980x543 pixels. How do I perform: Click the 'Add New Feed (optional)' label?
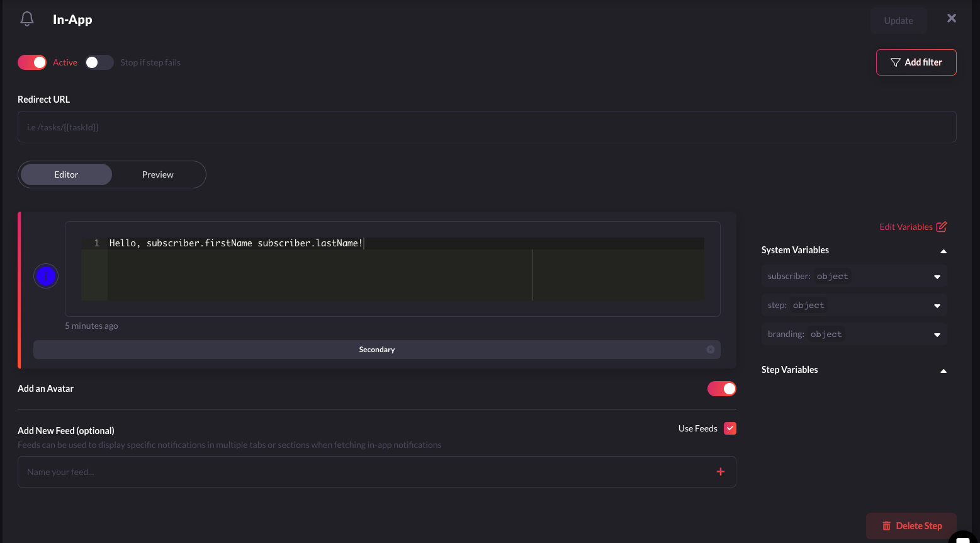tap(66, 431)
